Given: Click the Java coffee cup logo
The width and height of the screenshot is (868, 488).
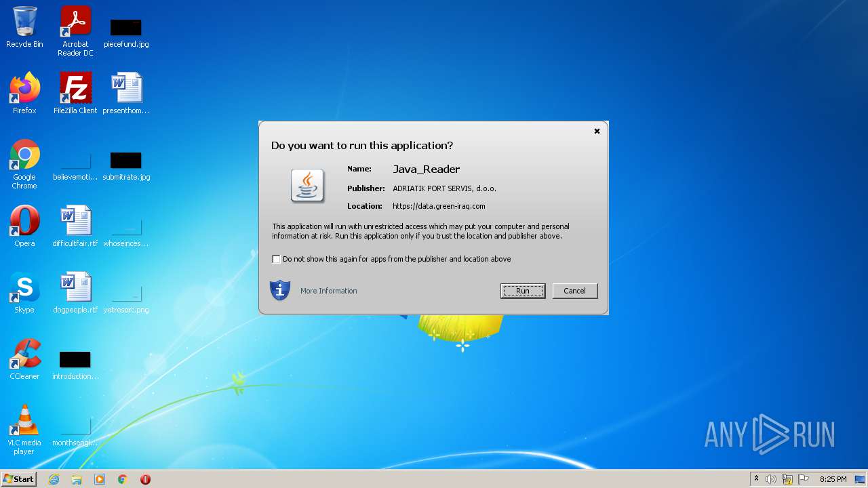Looking at the screenshot, I should point(307,186).
